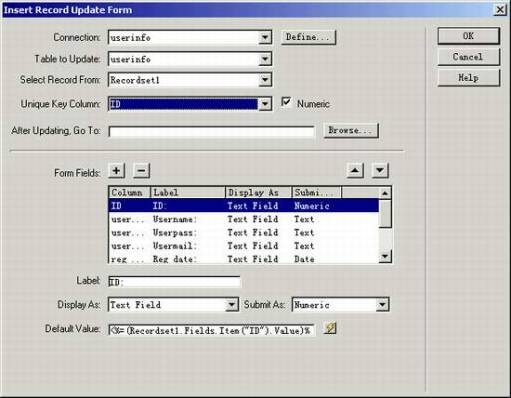Viewport: 511px width, 398px height.
Task: Click the lightning bolt dynamic data icon
Action: (x=330, y=329)
